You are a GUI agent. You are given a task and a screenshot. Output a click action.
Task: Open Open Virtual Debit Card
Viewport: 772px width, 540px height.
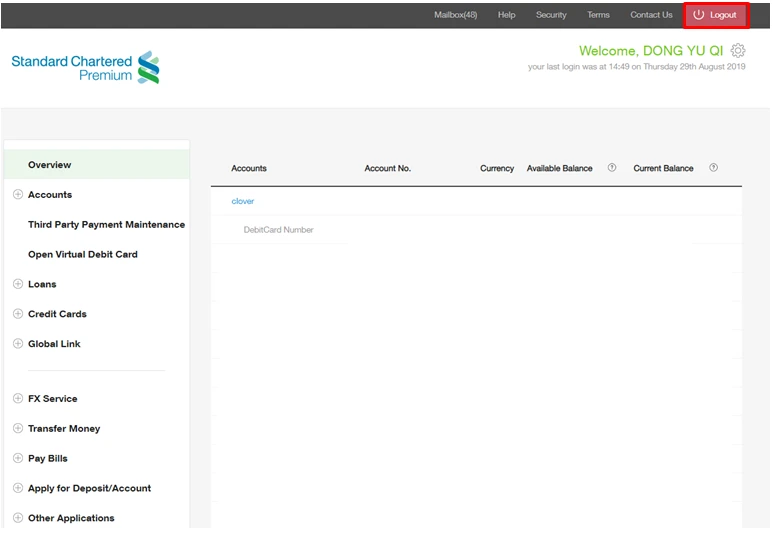coord(83,254)
